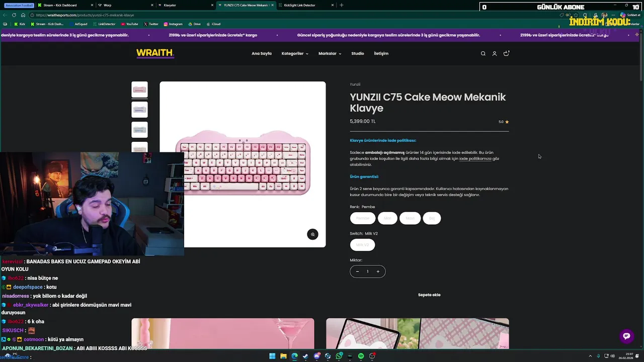This screenshot has width=644, height=362.
Task: Open the iade politikamıza link
Action: (x=475, y=158)
